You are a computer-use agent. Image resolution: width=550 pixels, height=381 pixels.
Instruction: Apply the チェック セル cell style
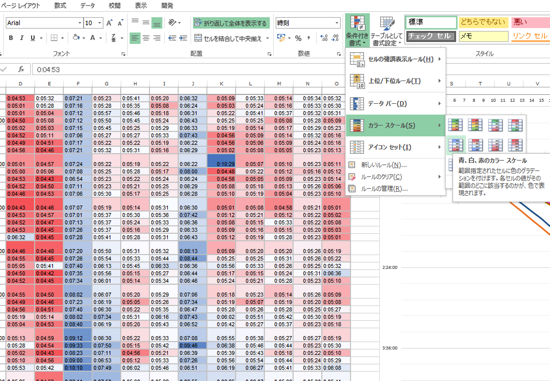[x=431, y=36]
